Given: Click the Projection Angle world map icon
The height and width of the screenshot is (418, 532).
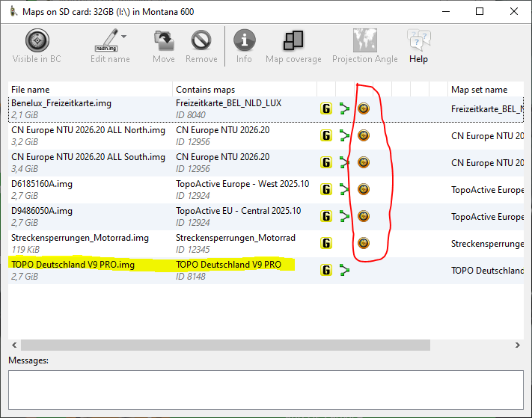Looking at the screenshot, I should (364, 40).
